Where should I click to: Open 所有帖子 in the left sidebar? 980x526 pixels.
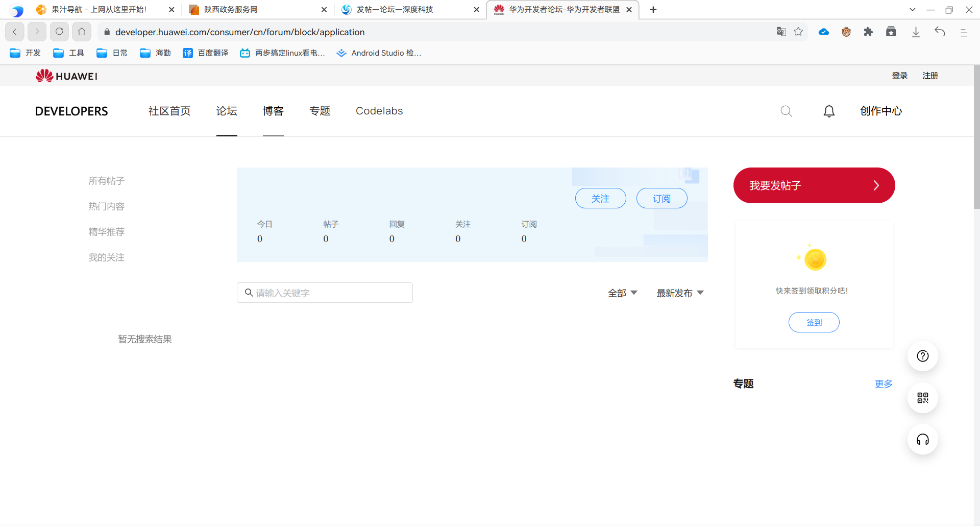coord(107,181)
